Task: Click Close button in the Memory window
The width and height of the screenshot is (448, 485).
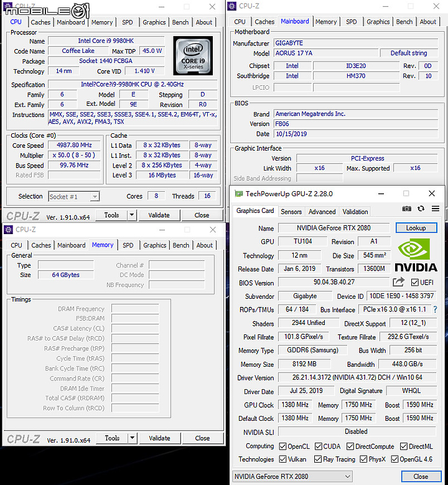Action: point(202,438)
